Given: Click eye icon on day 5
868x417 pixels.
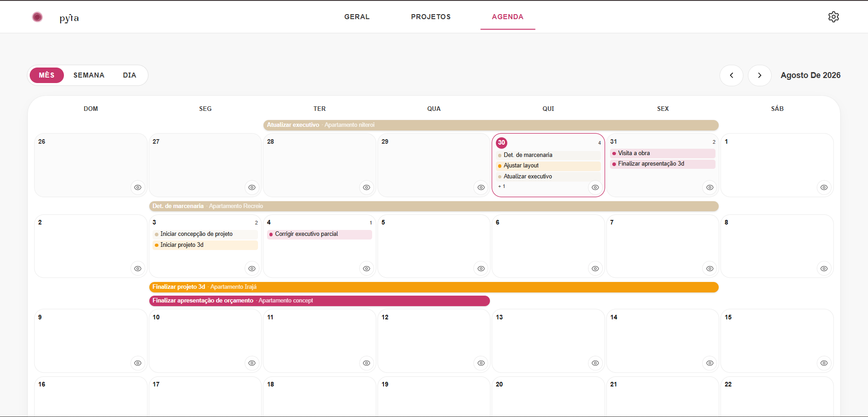Looking at the screenshot, I should (481, 269).
